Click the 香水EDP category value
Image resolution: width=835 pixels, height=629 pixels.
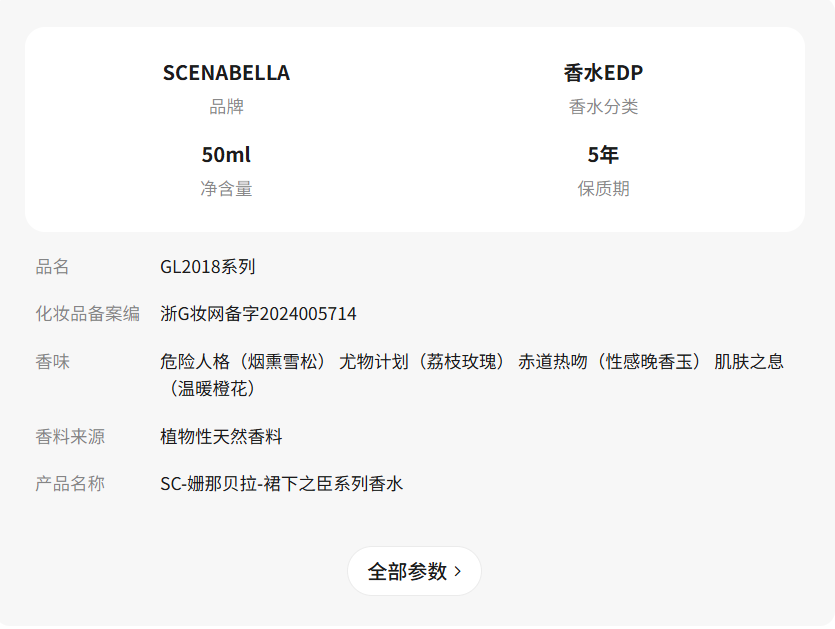(x=603, y=73)
